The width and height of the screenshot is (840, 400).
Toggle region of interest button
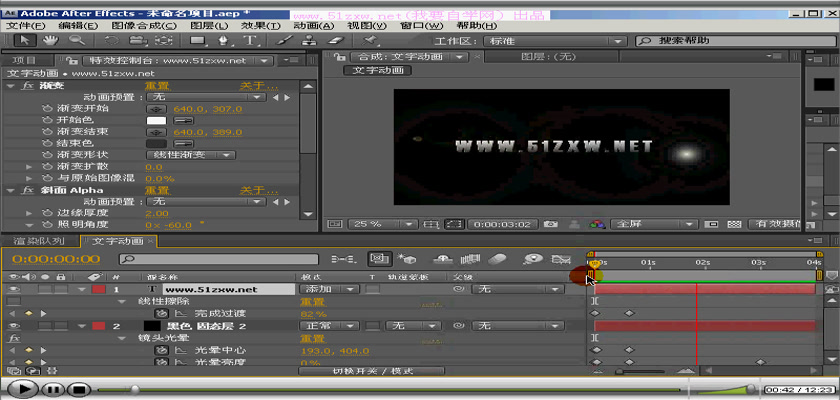tap(712, 224)
